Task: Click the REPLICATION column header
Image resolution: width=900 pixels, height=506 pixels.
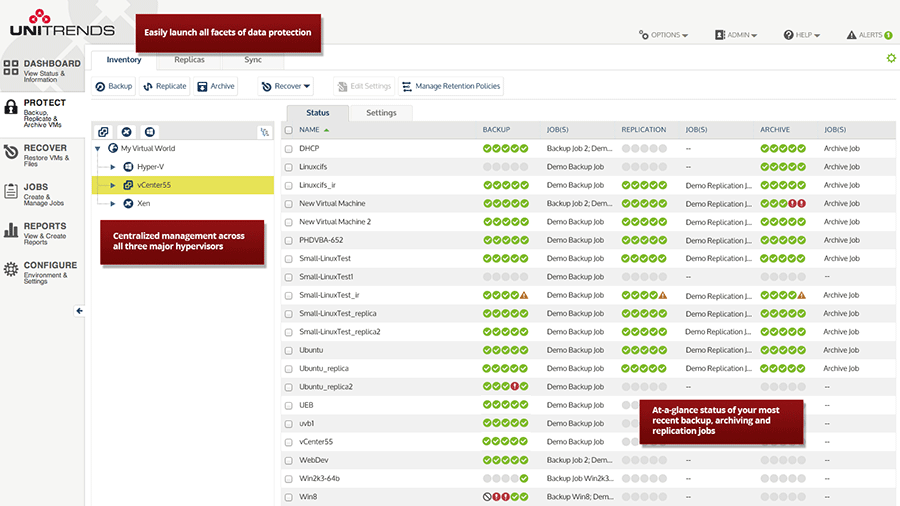Action: pyautogui.click(x=643, y=130)
